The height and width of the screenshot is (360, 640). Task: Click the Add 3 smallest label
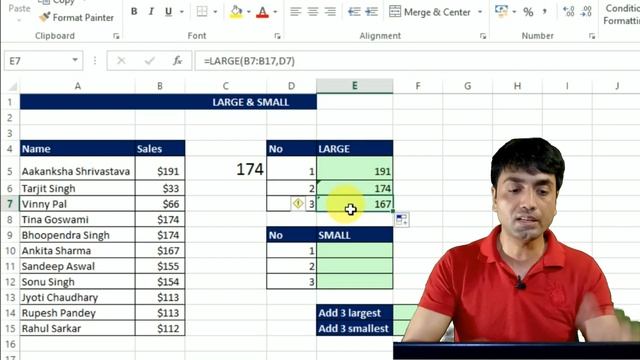[355, 328]
